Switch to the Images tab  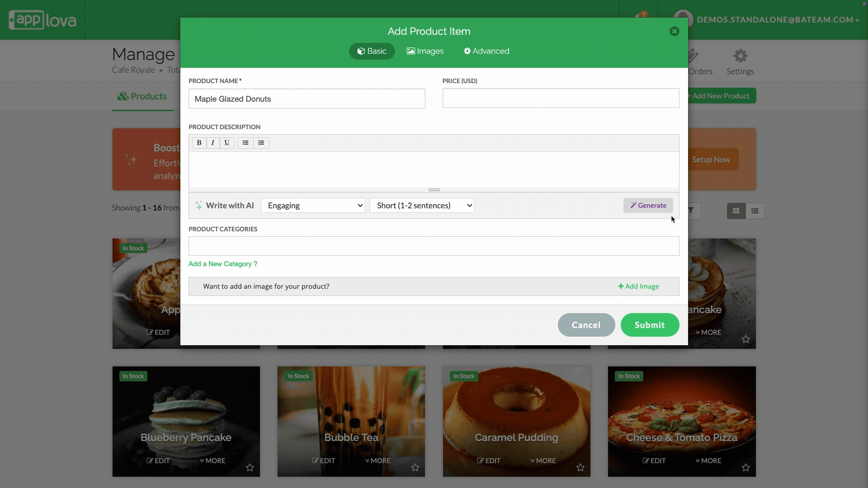425,51
